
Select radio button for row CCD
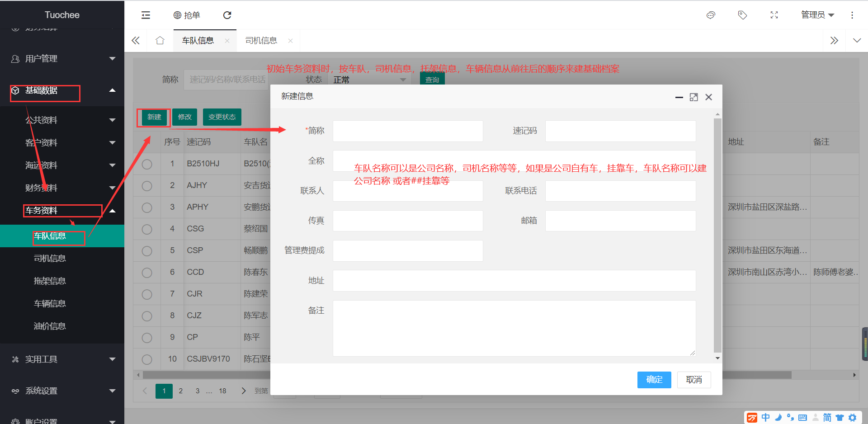(147, 273)
